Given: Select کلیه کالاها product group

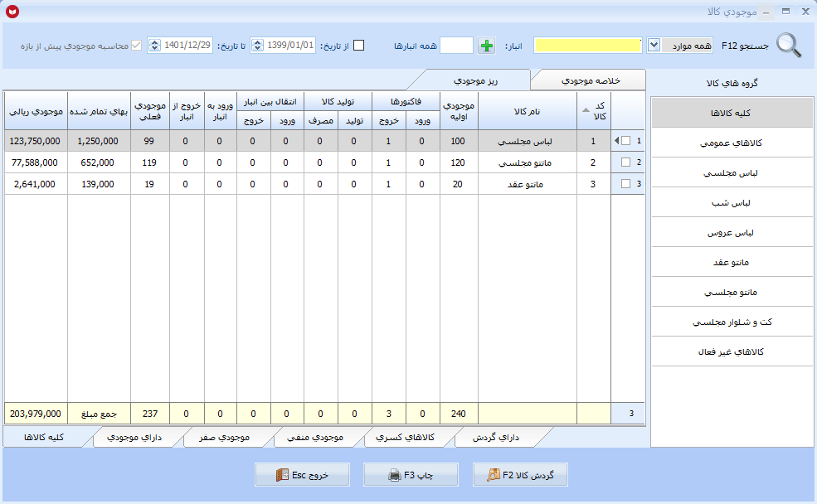Looking at the screenshot, I should point(732,113).
